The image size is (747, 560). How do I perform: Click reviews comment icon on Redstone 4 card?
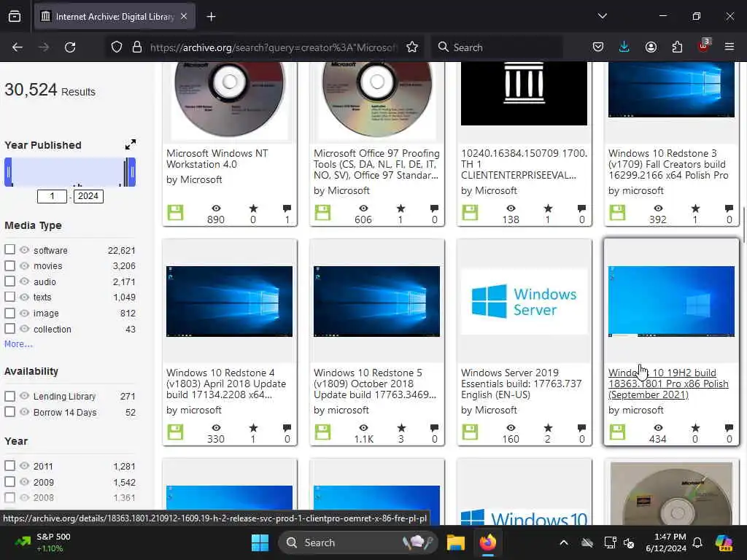click(287, 427)
